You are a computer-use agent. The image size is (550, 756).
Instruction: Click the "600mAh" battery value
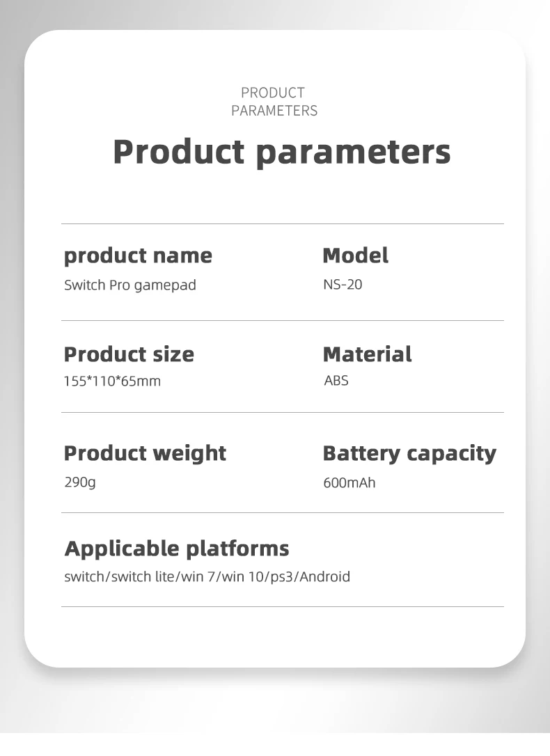349,482
